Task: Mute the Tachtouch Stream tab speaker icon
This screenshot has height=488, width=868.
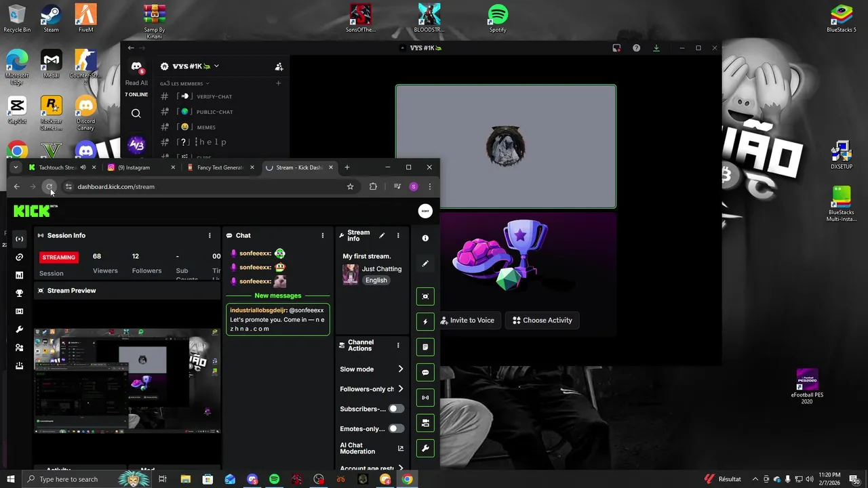Action: (83, 167)
